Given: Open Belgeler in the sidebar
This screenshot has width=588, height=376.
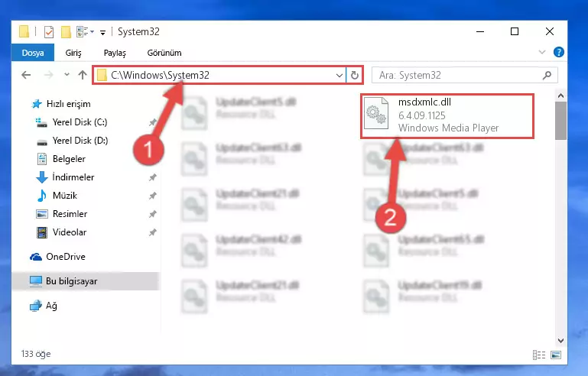Looking at the screenshot, I should point(61,159).
